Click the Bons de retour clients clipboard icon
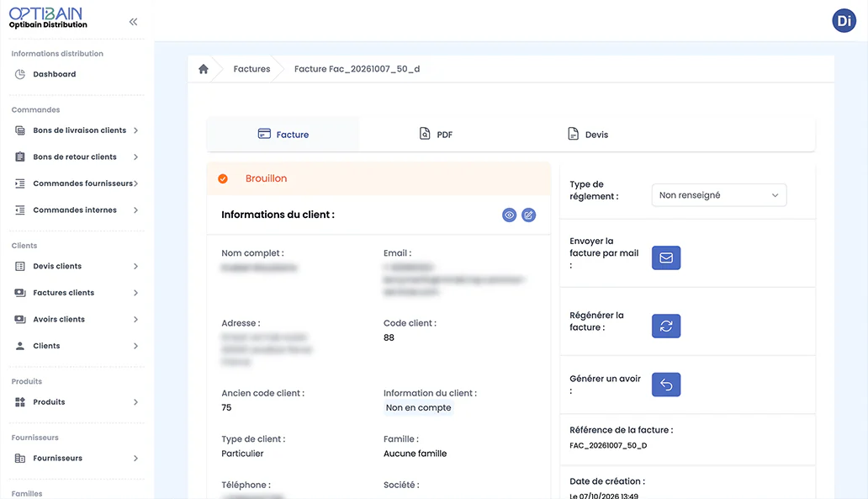The image size is (868, 499). pyautogui.click(x=20, y=157)
